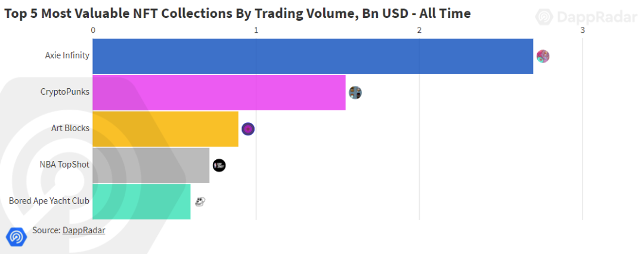
Task: Select the magenta CryptoPunks bar
Action: (219, 92)
